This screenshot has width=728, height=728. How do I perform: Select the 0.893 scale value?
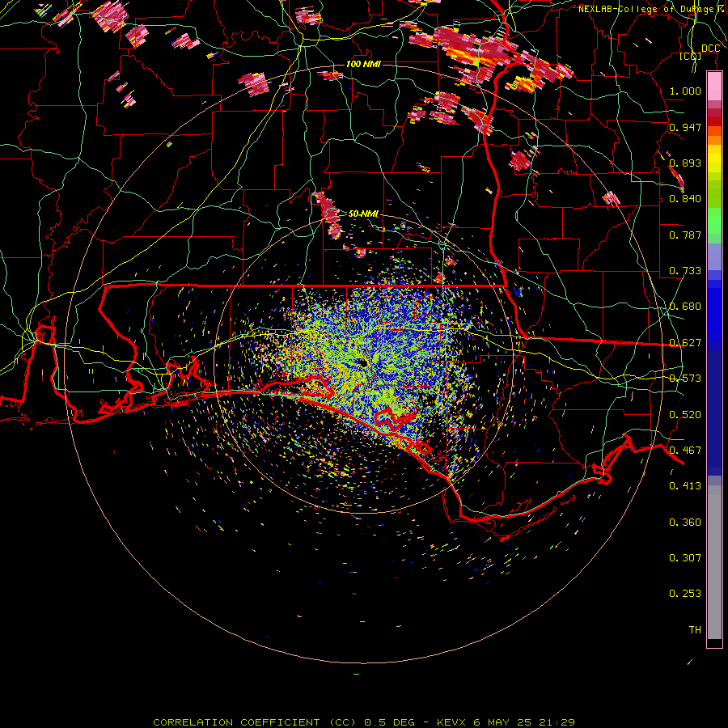685,163
